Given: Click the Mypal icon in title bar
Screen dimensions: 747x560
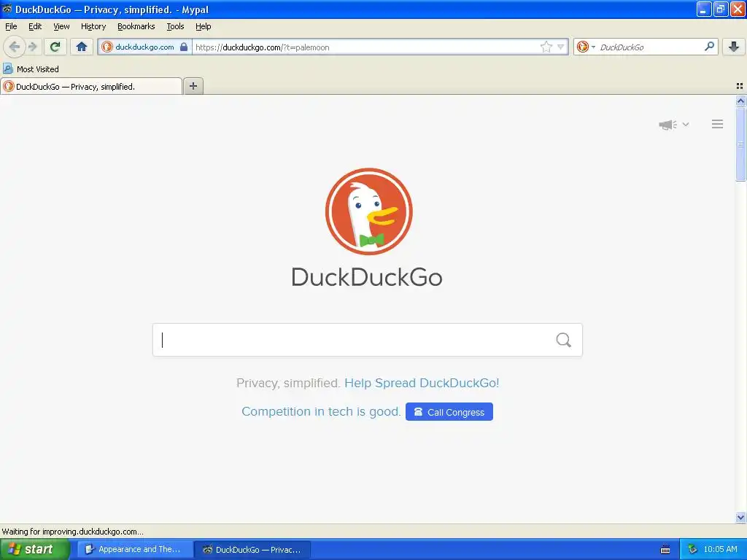Looking at the screenshot, I should click(x=7, y=9).
